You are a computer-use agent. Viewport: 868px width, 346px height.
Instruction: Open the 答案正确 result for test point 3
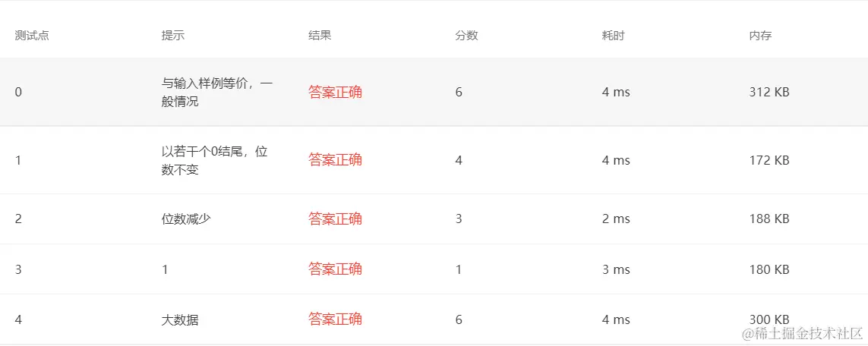pos(336,269)
